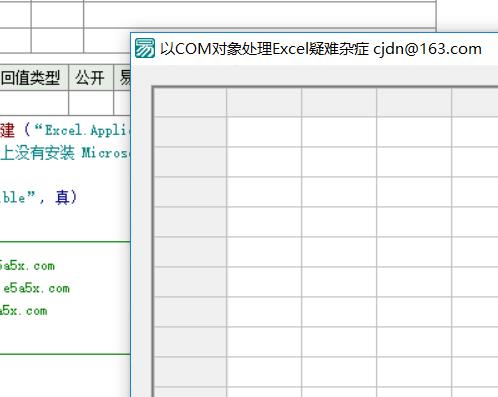Click the 真 keyword in the code
This screenshot has height=397, width=498.
click(x=62, y=197)
